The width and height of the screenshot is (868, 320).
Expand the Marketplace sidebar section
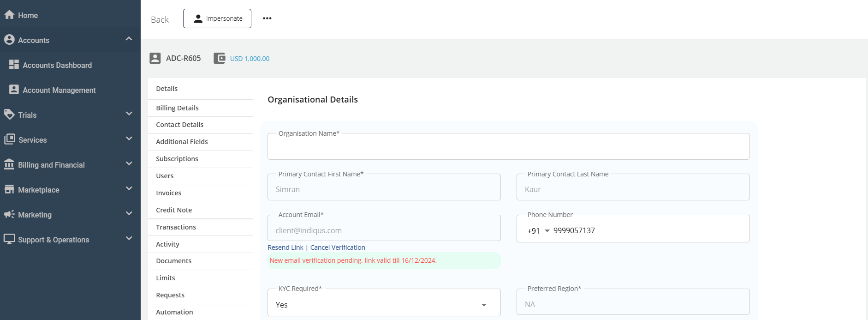click(x=129, y=188)
